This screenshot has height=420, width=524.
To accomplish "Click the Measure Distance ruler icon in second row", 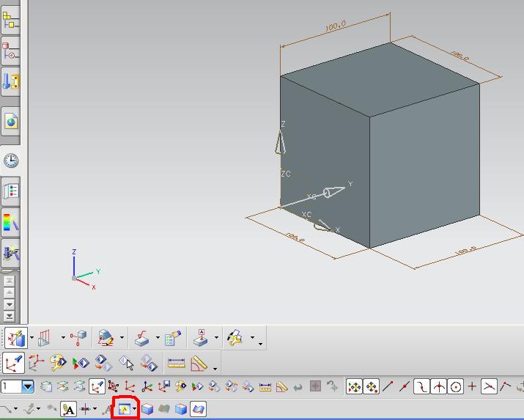I will 176,364.
